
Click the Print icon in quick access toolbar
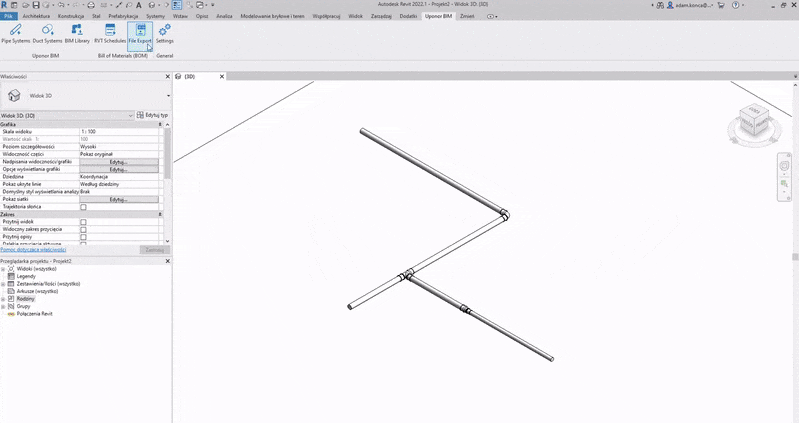pos(91,5)
